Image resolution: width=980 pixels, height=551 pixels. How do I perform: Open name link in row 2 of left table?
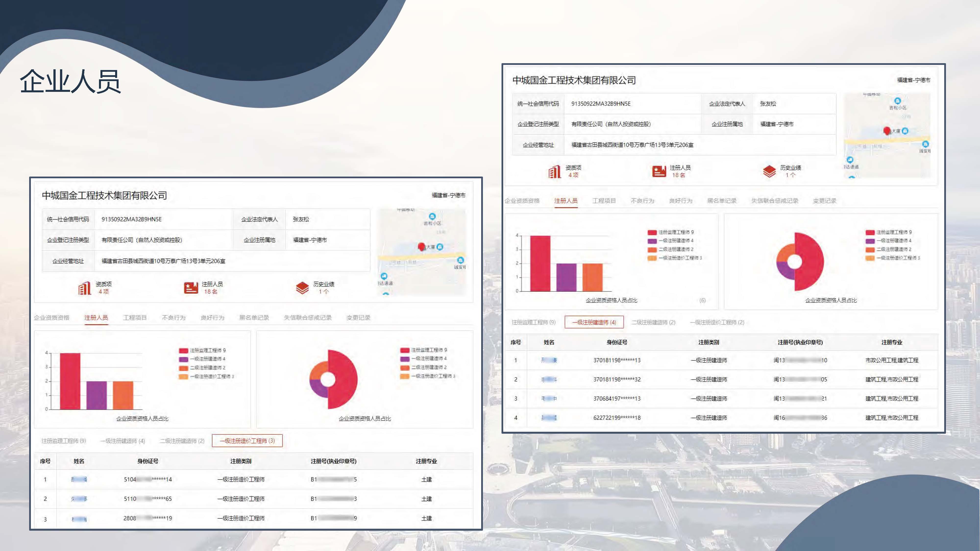(79, 499)
